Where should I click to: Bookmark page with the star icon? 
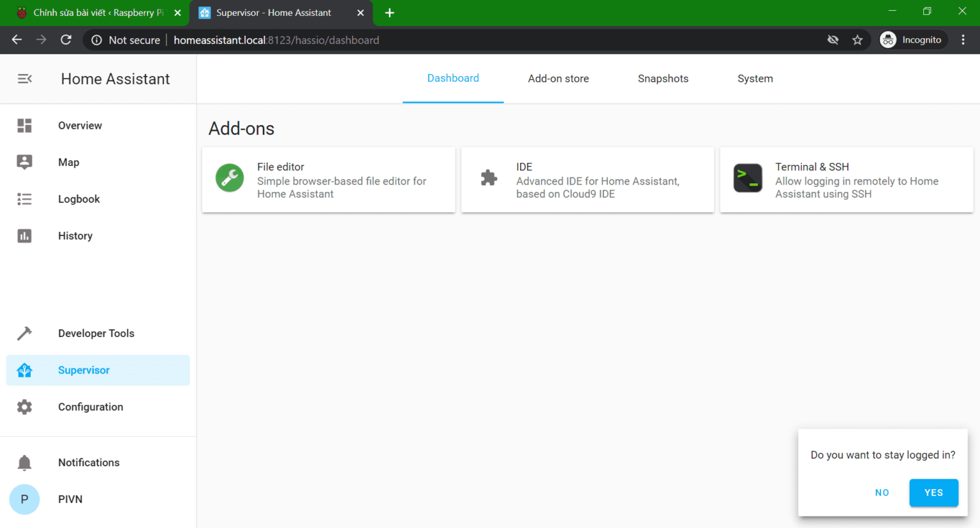click(857, 40)
